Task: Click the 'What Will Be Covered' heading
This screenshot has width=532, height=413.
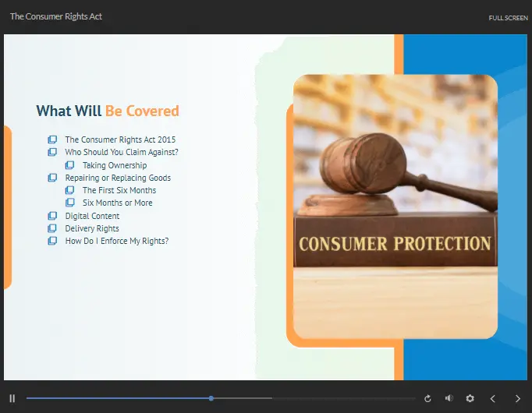Action: pos(107,111)
